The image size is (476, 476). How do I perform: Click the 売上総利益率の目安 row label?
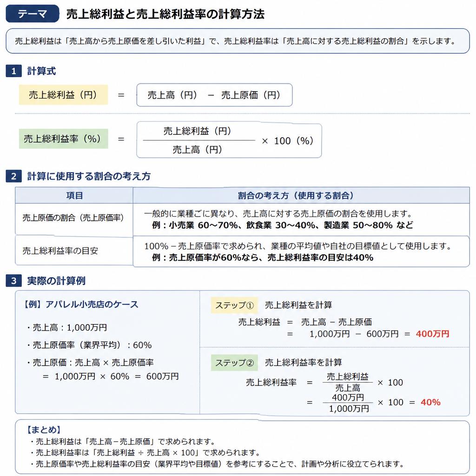point(60,251)
